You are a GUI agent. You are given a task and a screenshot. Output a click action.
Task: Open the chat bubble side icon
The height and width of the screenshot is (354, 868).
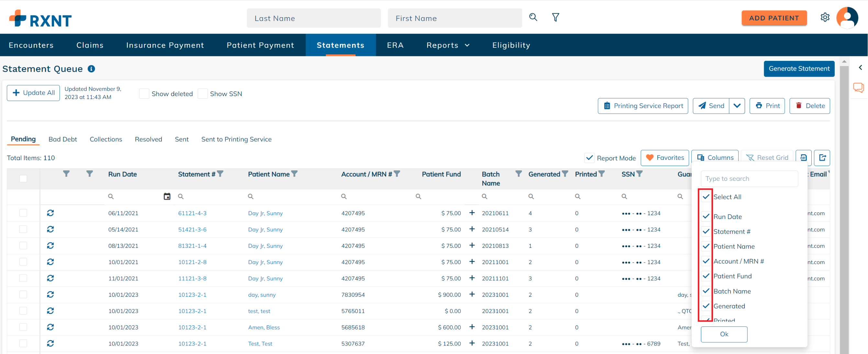click(x=859, y=88)
